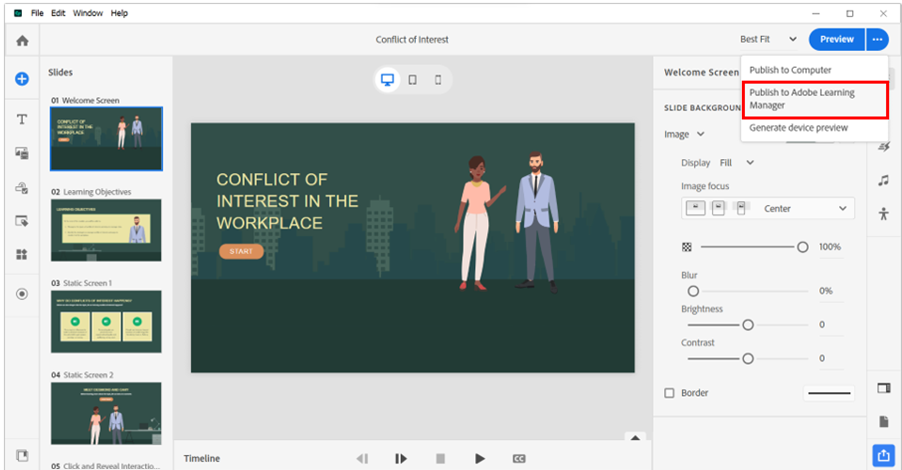Open the Accessibility panel icon

click(883, 214)
